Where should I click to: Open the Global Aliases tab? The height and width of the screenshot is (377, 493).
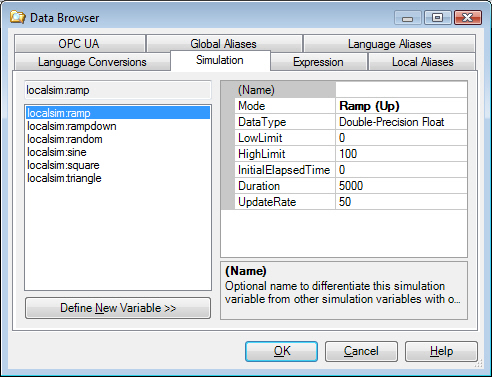pos(224,44)
